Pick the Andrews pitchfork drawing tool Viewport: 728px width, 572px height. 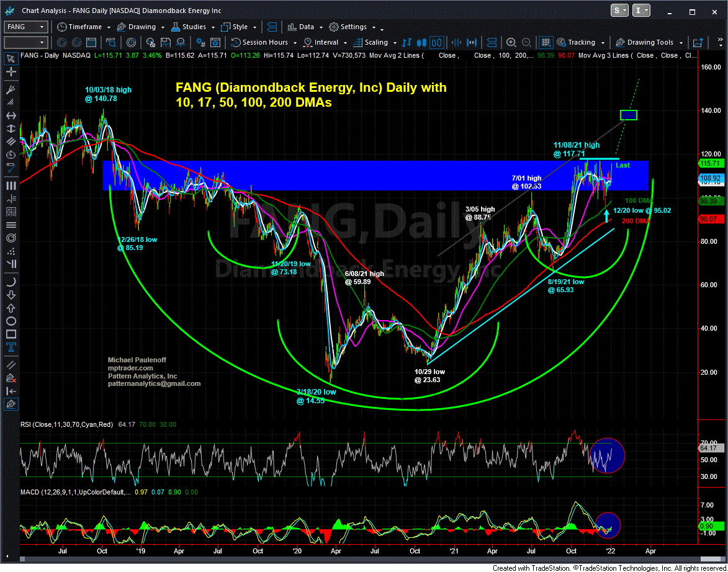click(10, 88)
